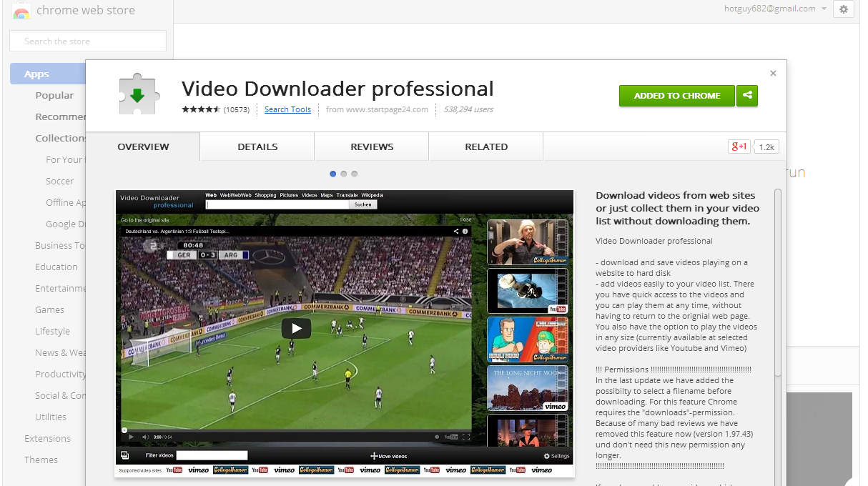Click the small play control below the video
Image resolution: width=868 pixels, height=486 pixels.
[131, 437]
